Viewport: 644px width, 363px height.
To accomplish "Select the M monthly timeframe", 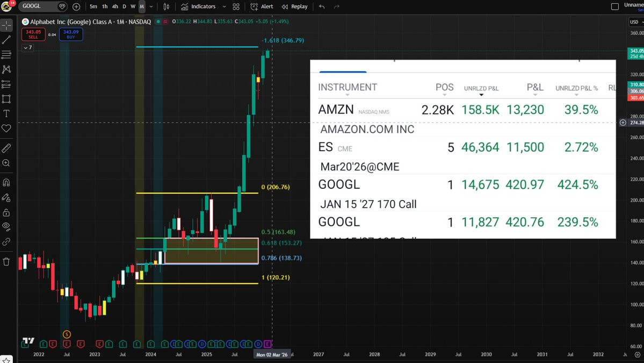I will [x=142, y=6].
